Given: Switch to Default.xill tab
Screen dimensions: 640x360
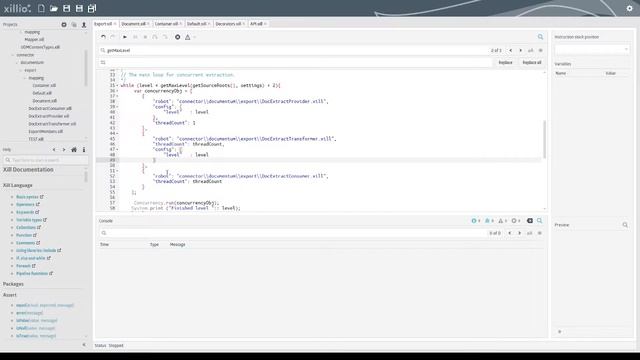Looking at the screenshot, I should (x=197, y=24).
